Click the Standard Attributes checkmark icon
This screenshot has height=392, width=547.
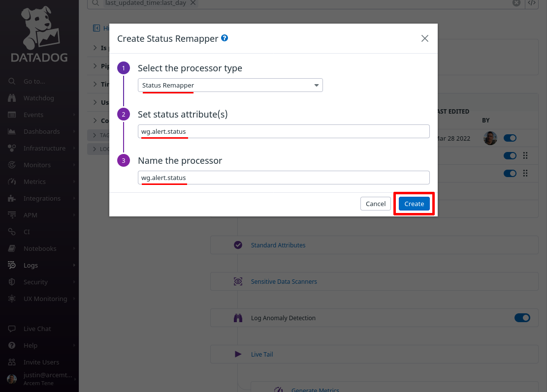click(238, 245)
